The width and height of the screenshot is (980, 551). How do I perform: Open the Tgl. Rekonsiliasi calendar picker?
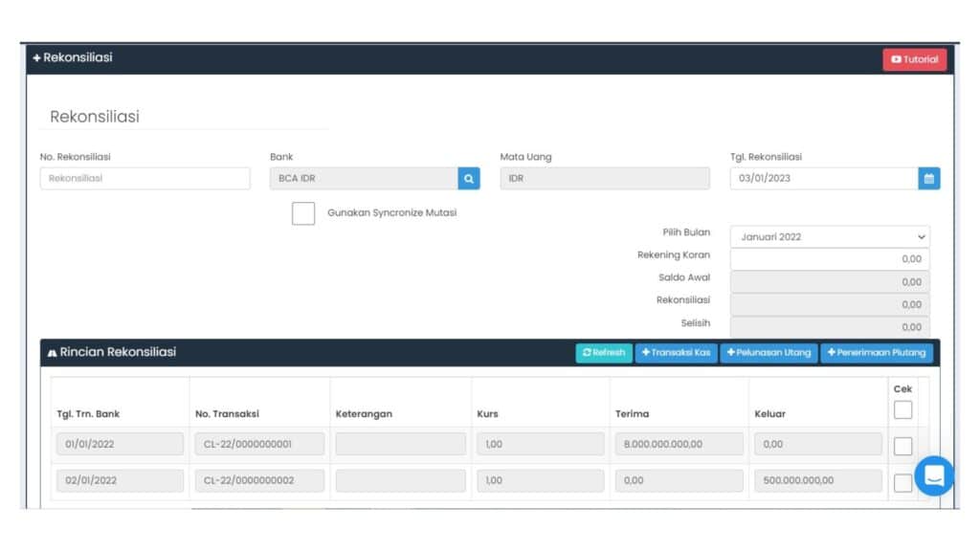927,178
